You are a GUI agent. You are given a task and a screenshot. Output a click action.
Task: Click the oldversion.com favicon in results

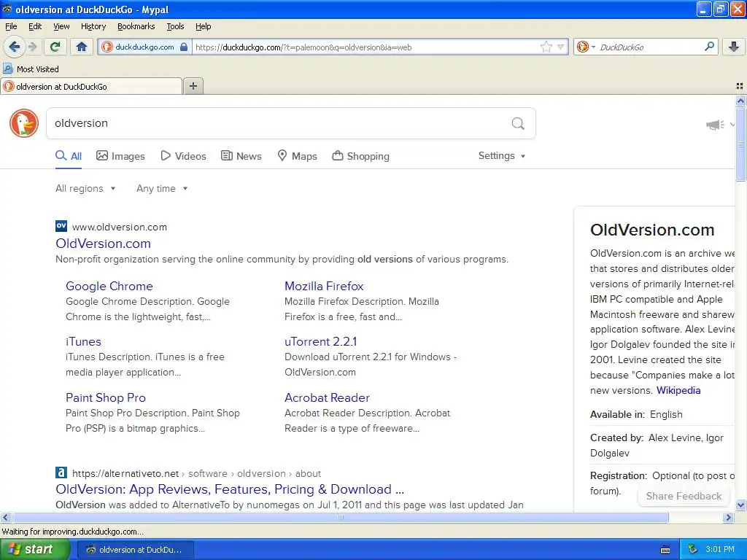tap(61, 226)
